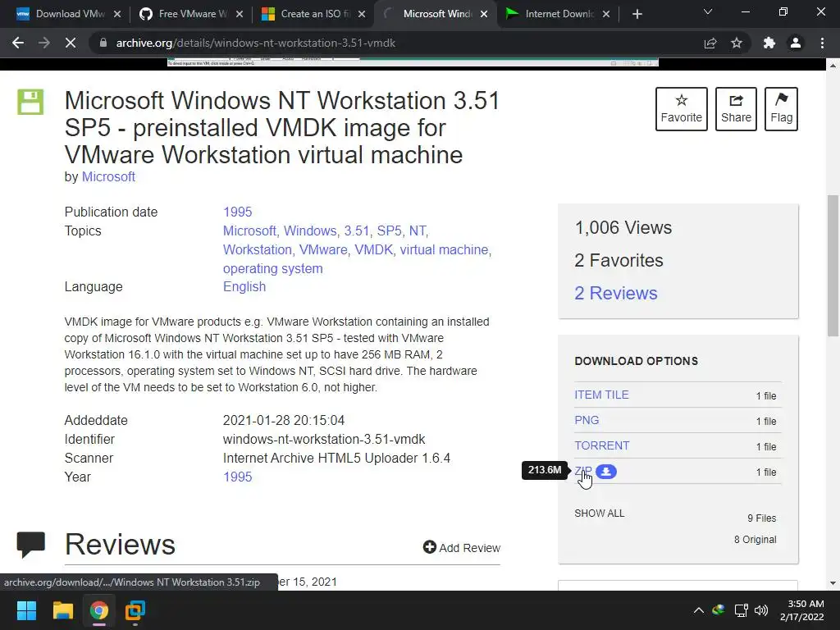The width and height of the screenshot is (840, 630).
Task: Click the speech bubble Reviews icon
Action: coord(30,545)
